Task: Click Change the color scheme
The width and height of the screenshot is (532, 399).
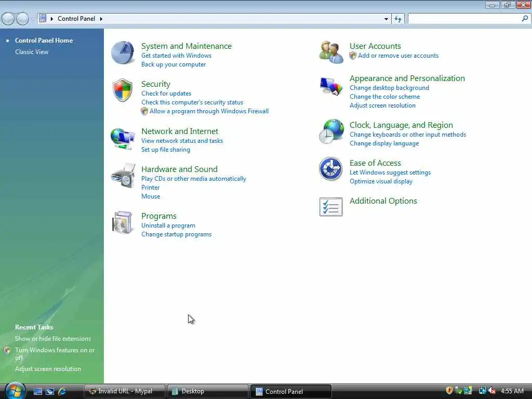Action: [x=385, y=97]
